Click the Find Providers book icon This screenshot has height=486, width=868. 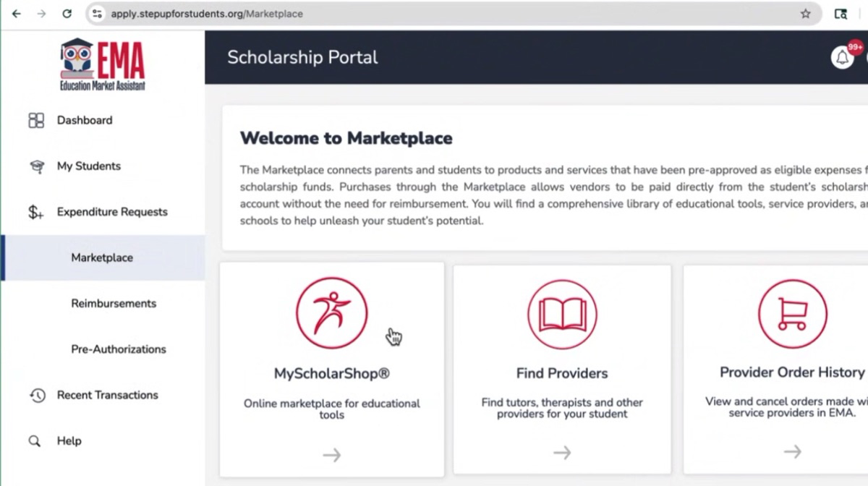click(x=562, y=315)
